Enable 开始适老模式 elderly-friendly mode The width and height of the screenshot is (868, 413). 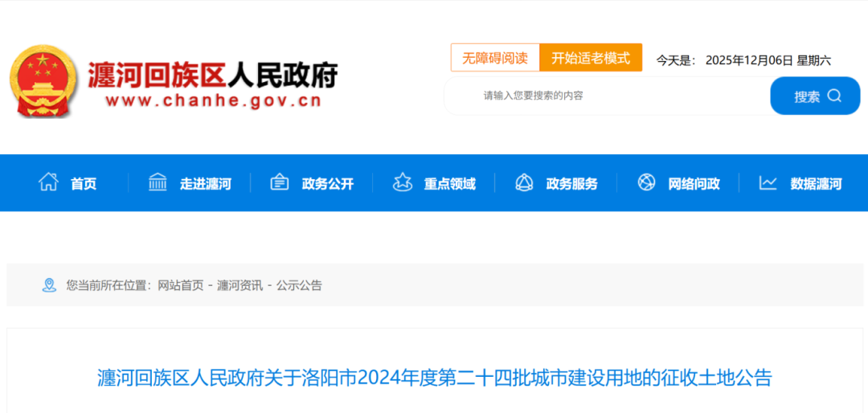click(x=591, y=58)
